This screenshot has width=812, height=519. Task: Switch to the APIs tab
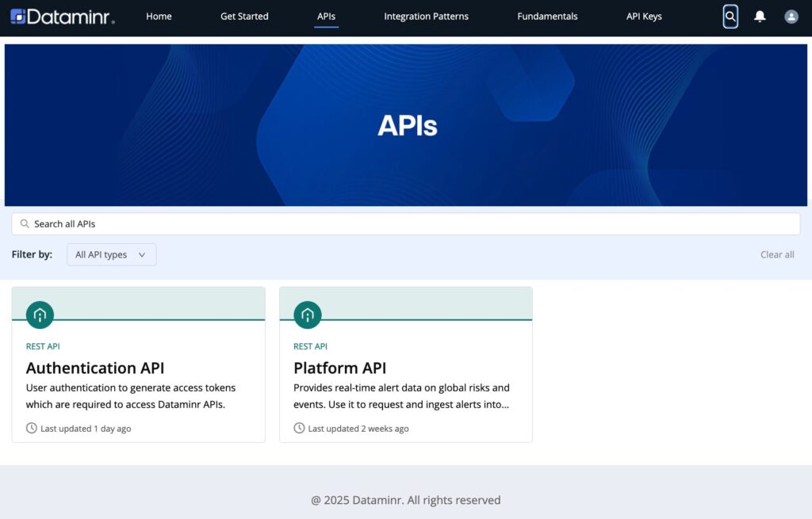point(326,16)
